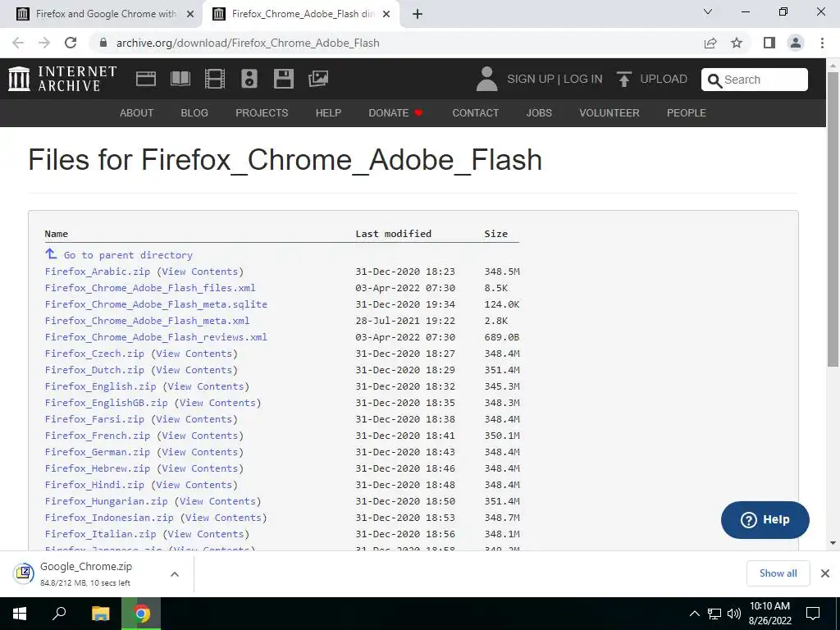
Task: Bookmark this page with the star icon
Action: tap(737, 43)
